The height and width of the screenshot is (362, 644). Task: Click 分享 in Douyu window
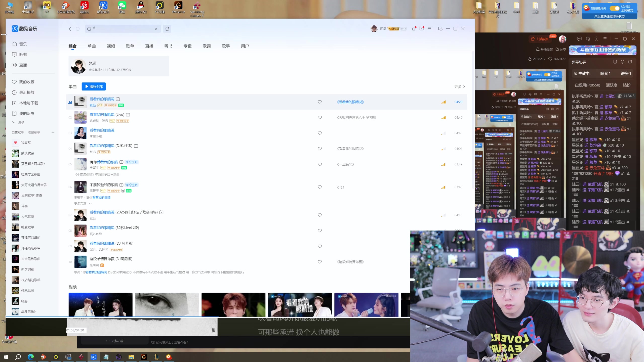[x=561, y=49]
